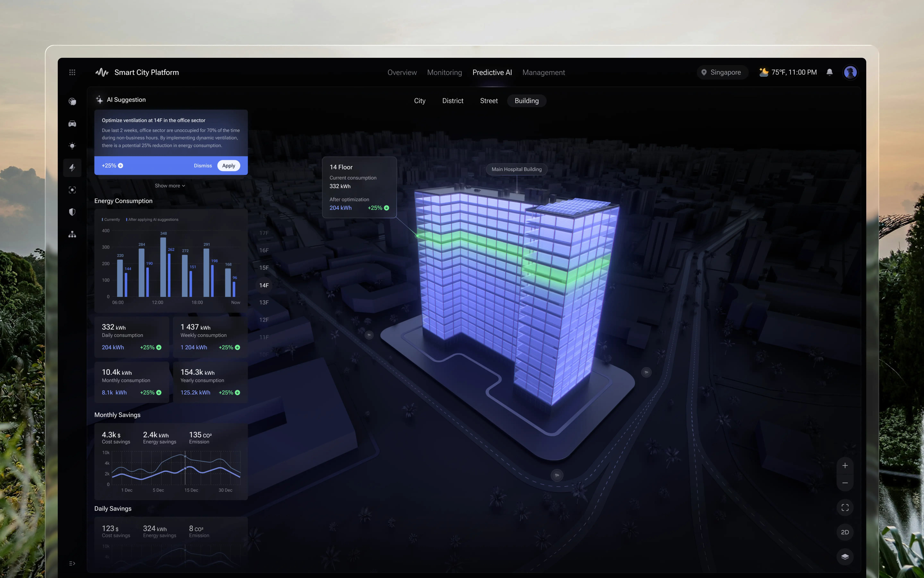Switch to District view level
924x578 pixels.
point(453,101)
